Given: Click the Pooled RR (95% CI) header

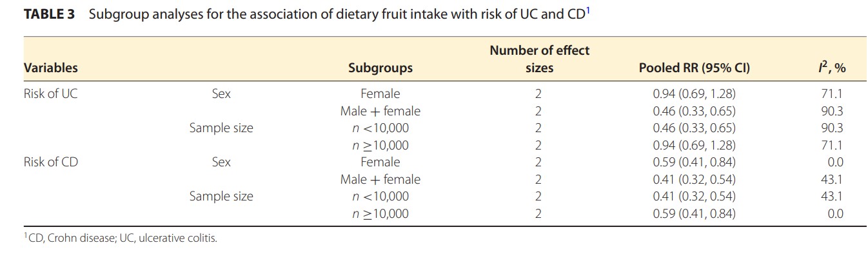Looking at the screenshot, I should click(694, 68).
